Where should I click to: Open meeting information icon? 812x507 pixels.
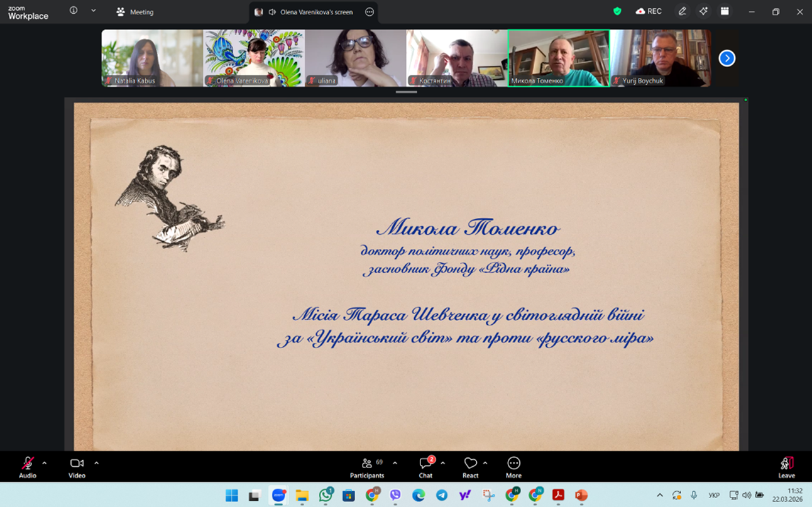(x=74, y=11)
